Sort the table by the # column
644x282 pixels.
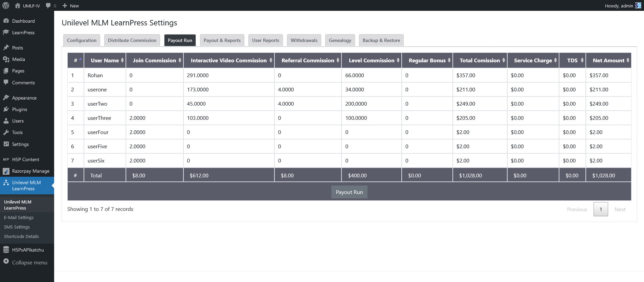pos(75,60)
